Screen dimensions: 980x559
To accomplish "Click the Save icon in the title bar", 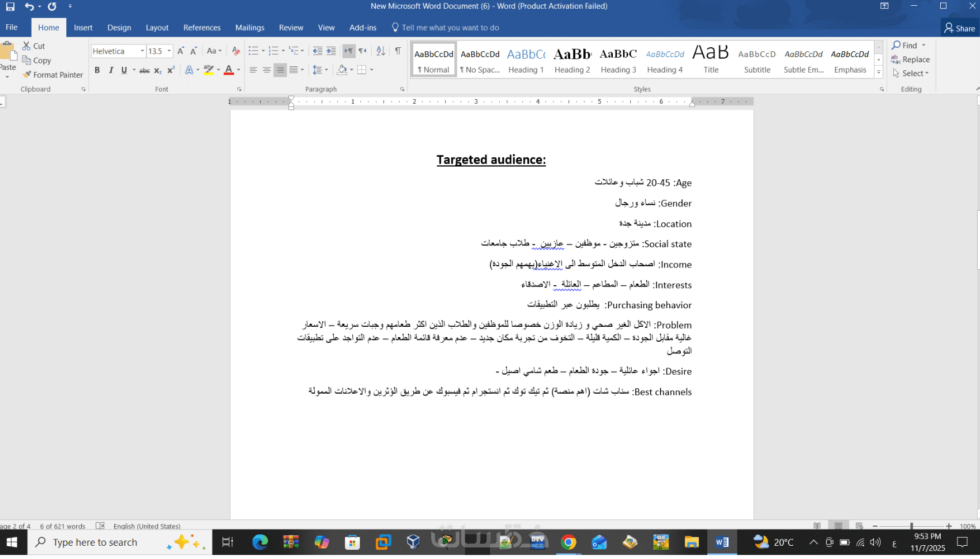I will [x=10, y=6].
